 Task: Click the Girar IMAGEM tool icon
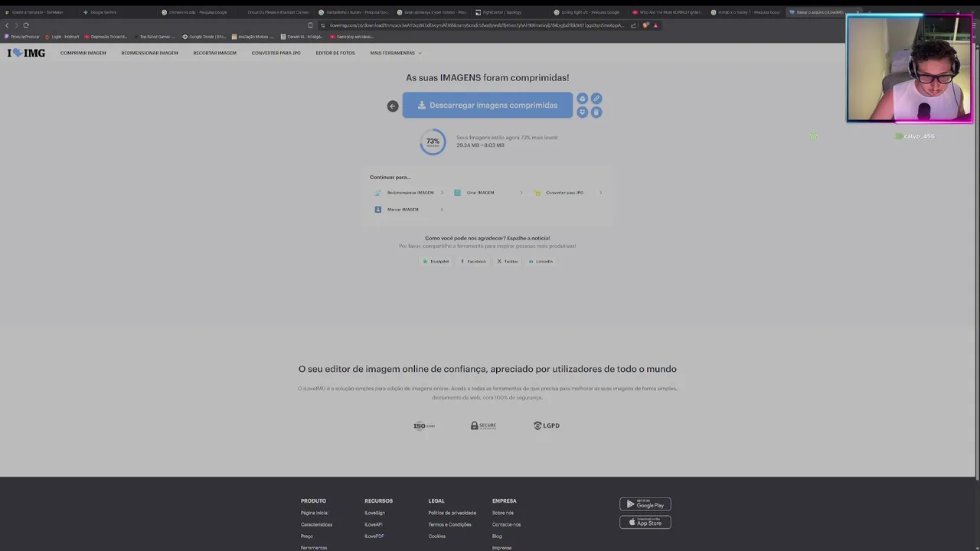(457, 193)
